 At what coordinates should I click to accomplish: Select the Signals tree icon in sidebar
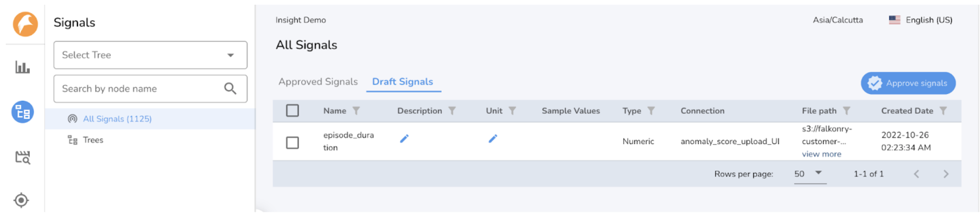[23, 112]
